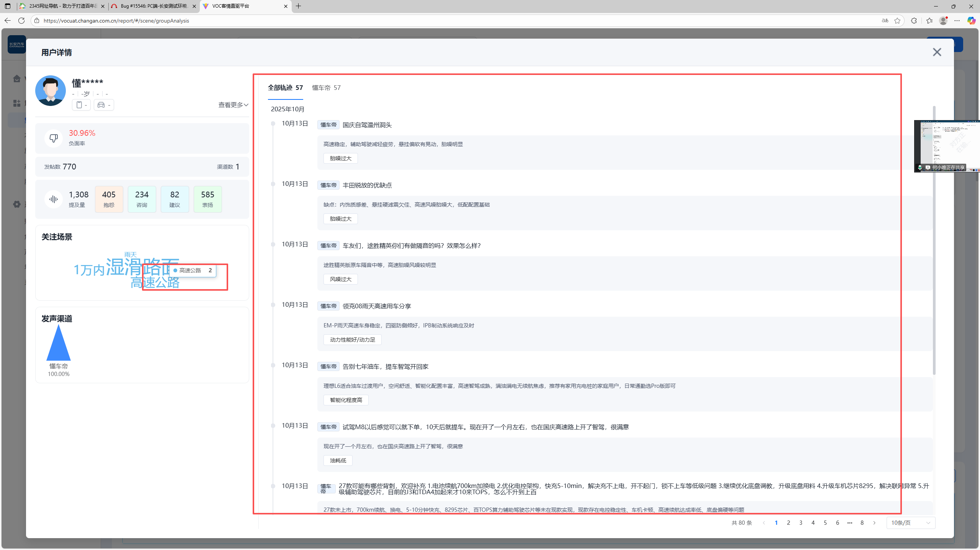This screenshot has width=980, height=550.
Task: Refresh the browser page
Action: point(21,21)
